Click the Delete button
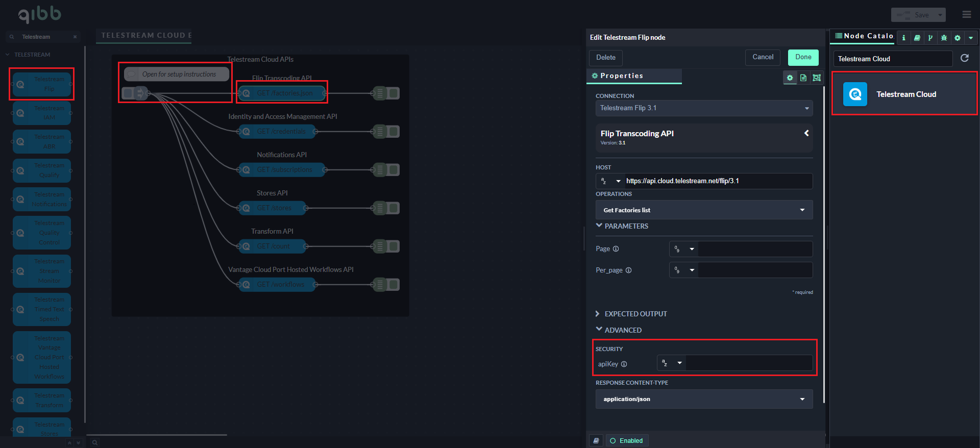 coord(606,58)
